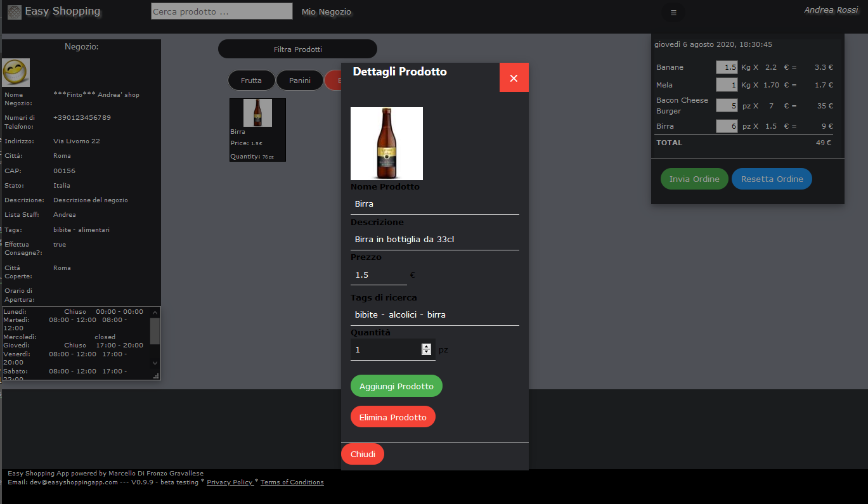The height and width of the screenshot is (504, 868).
Task: Click the shop name ***Finto*** Andrea' shop
Action: point(96,95)
